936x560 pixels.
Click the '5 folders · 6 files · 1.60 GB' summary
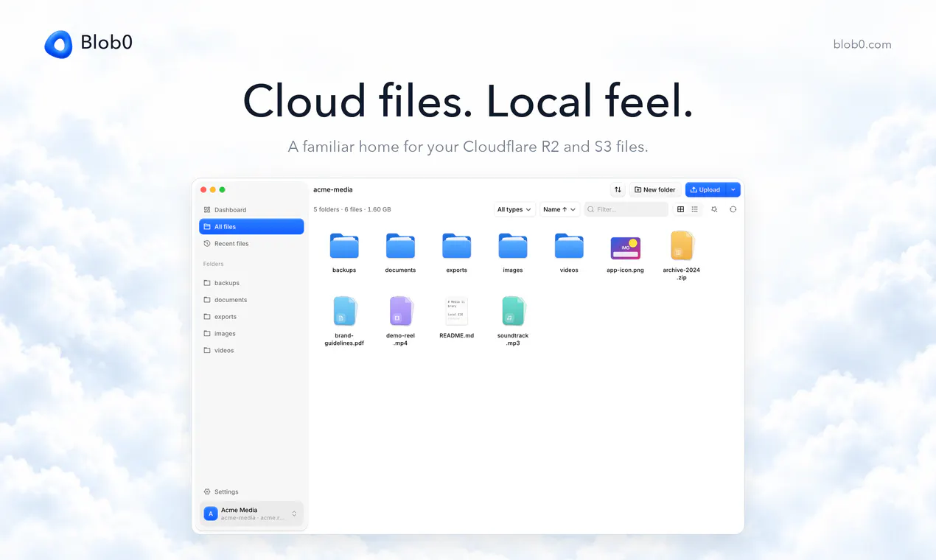352,209
